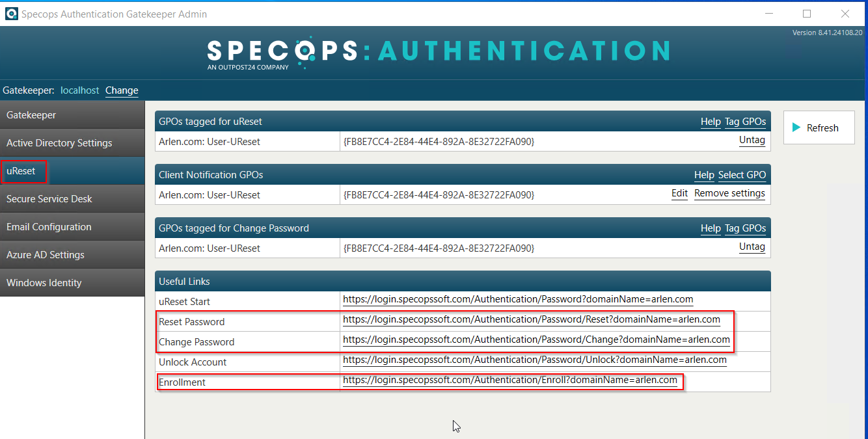This screenshot has width=868, height=439.
Task: Untag the Change Password GPO row
Action: tap(752, 246)
